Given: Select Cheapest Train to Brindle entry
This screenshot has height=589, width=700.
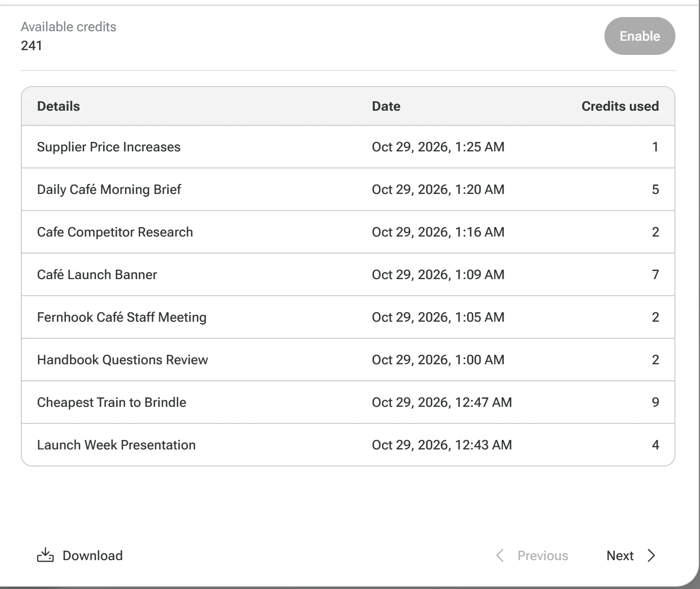Looking at the screenshot, I should point(112,402).
